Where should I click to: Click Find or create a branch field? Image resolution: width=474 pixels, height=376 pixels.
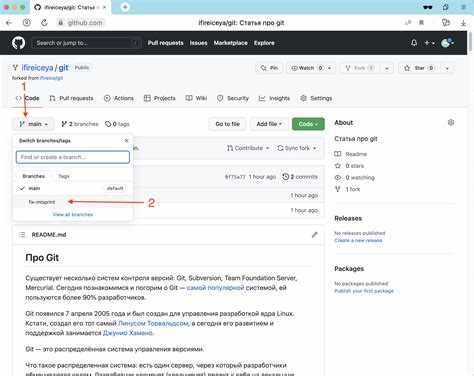(73, 157)
